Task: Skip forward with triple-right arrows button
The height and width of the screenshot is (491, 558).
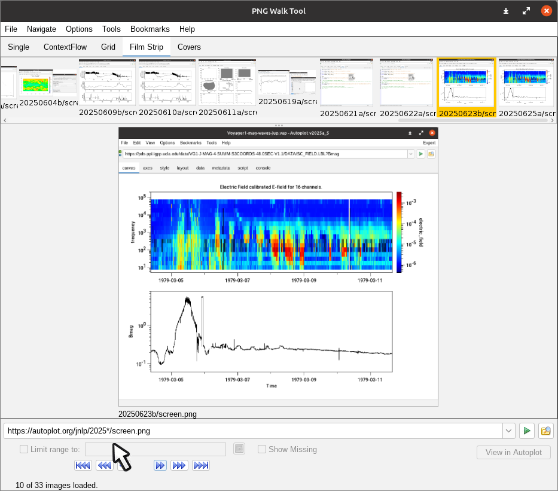Action: click(179, 465)
